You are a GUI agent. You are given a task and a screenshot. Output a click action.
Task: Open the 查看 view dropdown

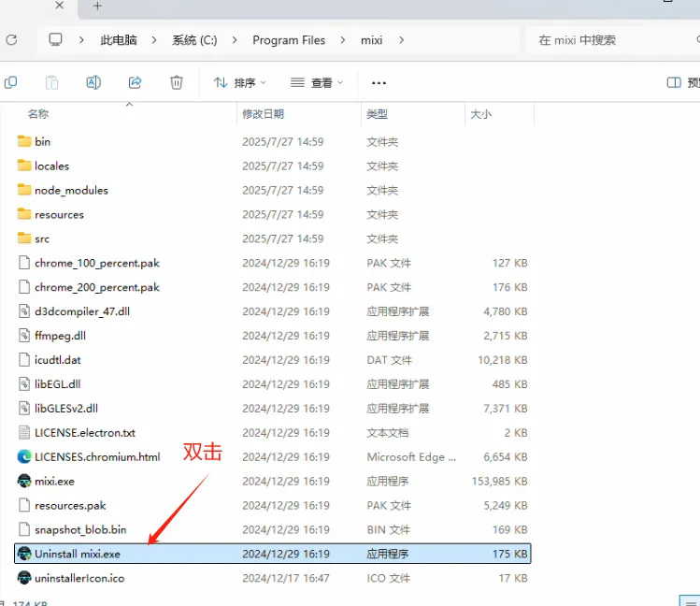click(x=317, y=82)
